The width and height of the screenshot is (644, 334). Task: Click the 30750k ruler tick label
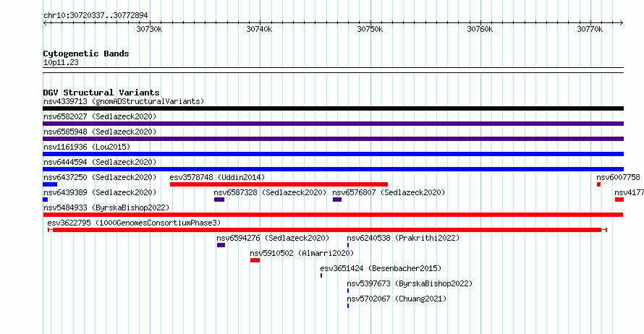tap(370, 29)
